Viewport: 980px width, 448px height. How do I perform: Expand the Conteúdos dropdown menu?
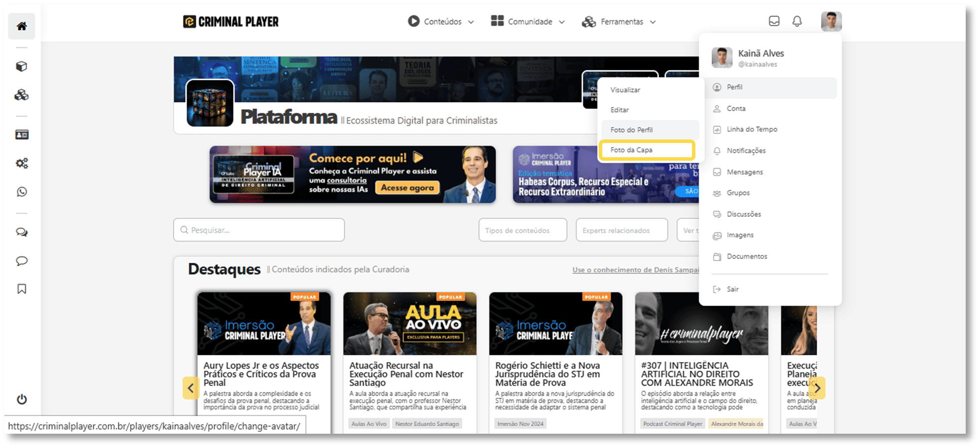coord(441,22)
